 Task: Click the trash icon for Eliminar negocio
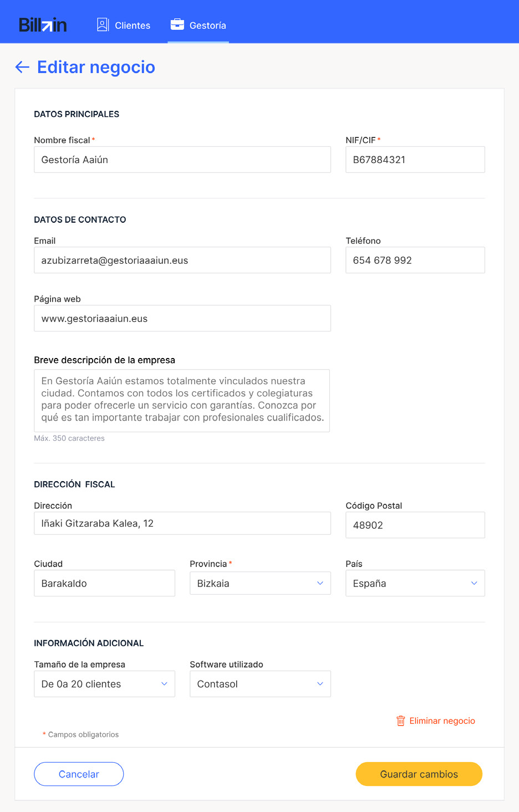point(401,721)
